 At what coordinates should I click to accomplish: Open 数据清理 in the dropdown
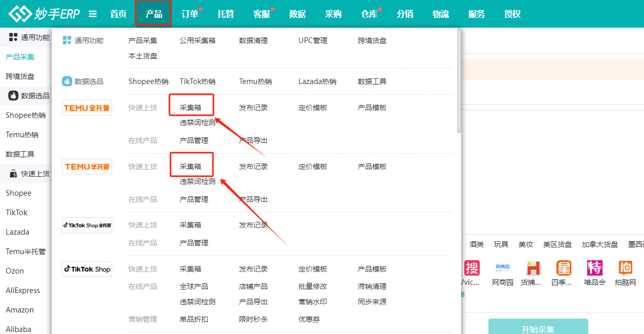tap(253, 40)
